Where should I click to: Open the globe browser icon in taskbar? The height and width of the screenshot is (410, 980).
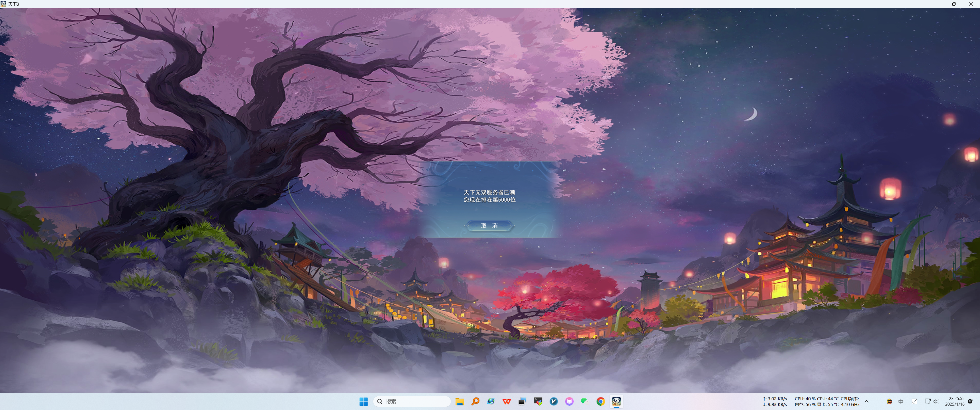(491, 401)
